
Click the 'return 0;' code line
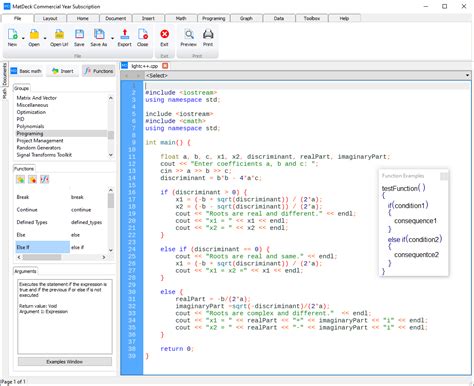pos(177,349)
